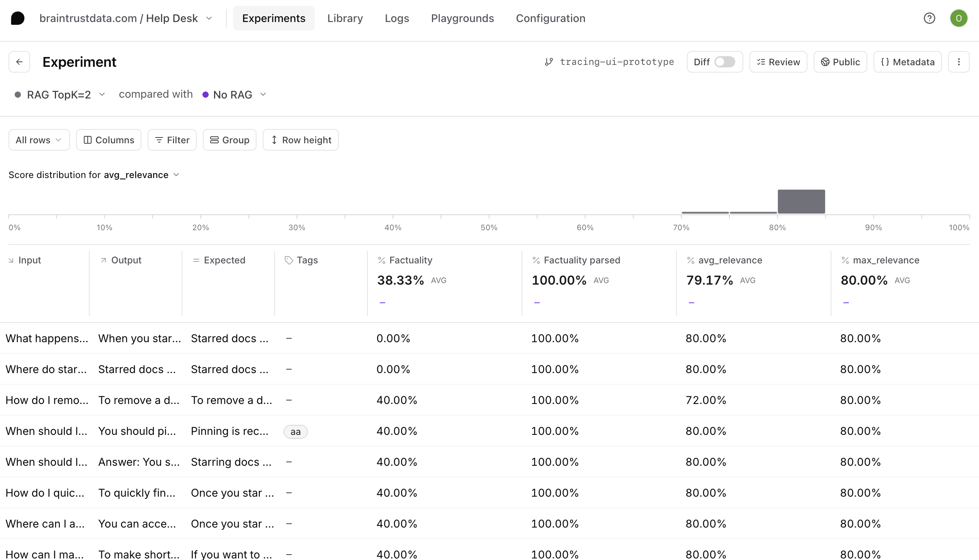This screenshot has width=979, height=560.
Task: Toggle the Public visibility setting
Action: [x=840, y=62]
